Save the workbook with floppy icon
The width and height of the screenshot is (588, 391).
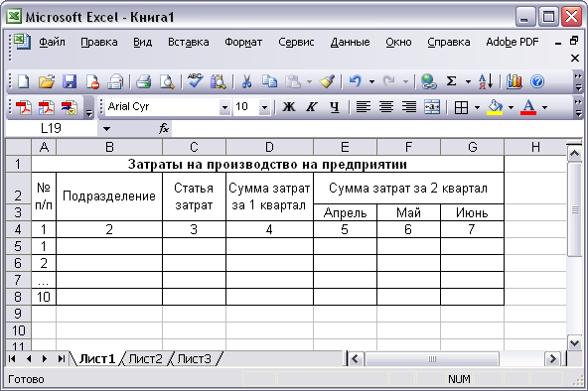coord(70,81)
